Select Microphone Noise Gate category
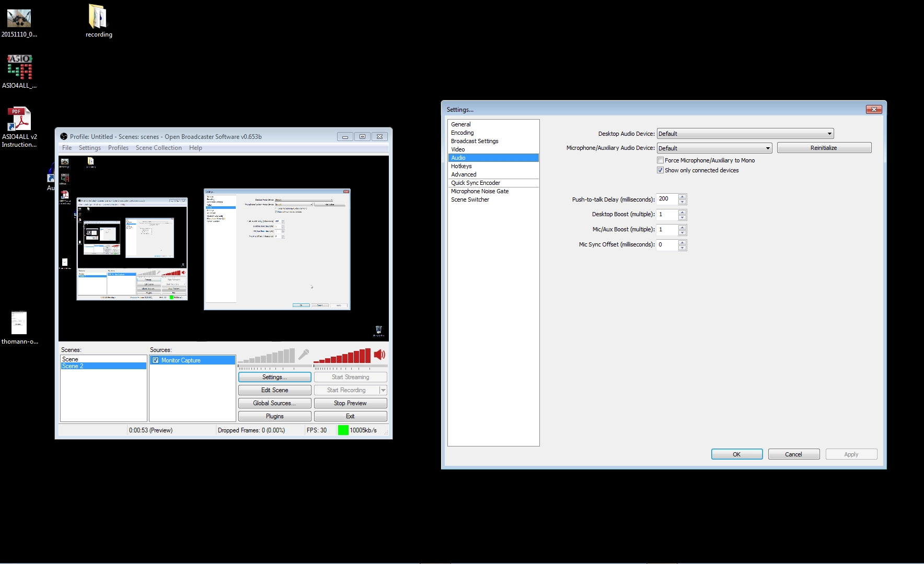The height and width of the screenshot is (564, 924). (493, 191)
